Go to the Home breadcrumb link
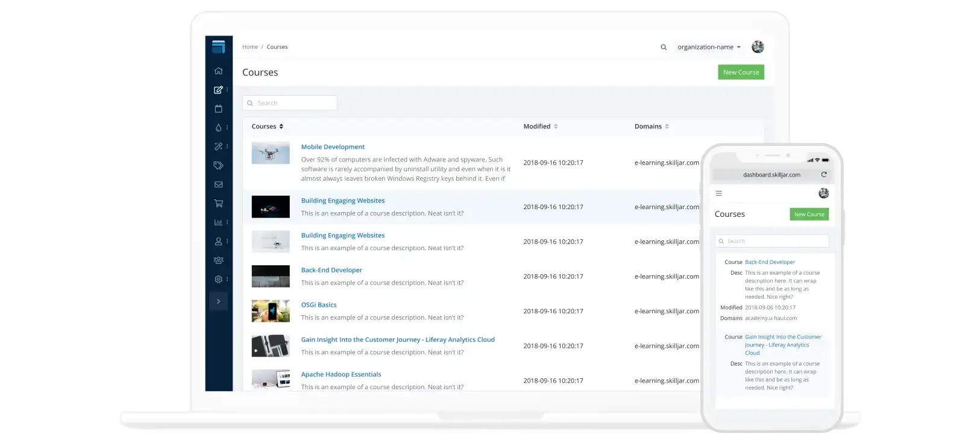This screenshot has width=980, height=441. pyautogui.click(x=250, y=47)
